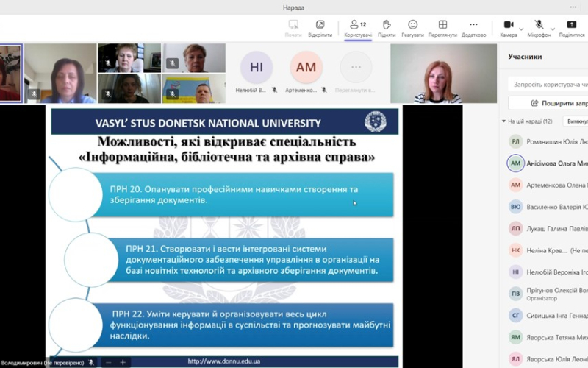Select the HI Нелюбій participant avatar

257,67
